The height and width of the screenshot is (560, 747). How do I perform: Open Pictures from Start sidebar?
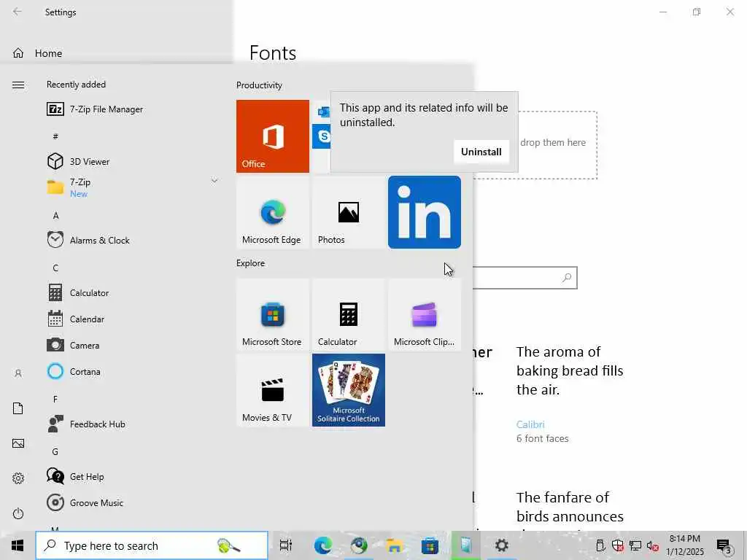click(x=18, y=443)
